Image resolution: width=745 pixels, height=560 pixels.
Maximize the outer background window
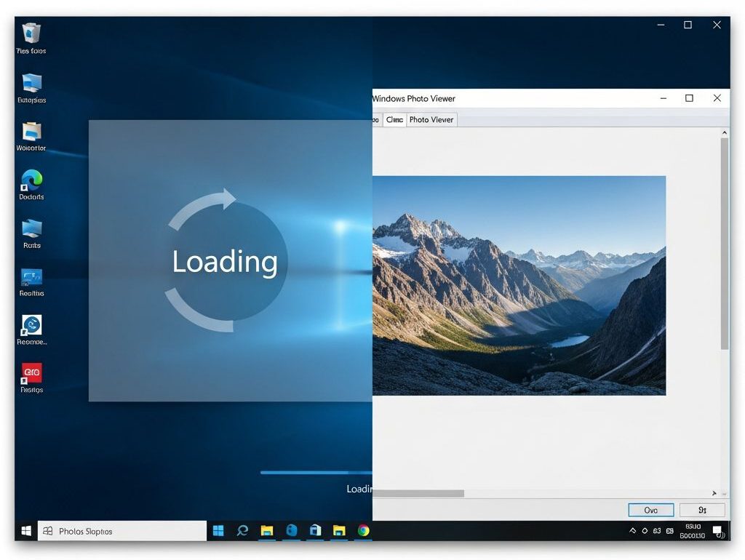tap(688, 25)
